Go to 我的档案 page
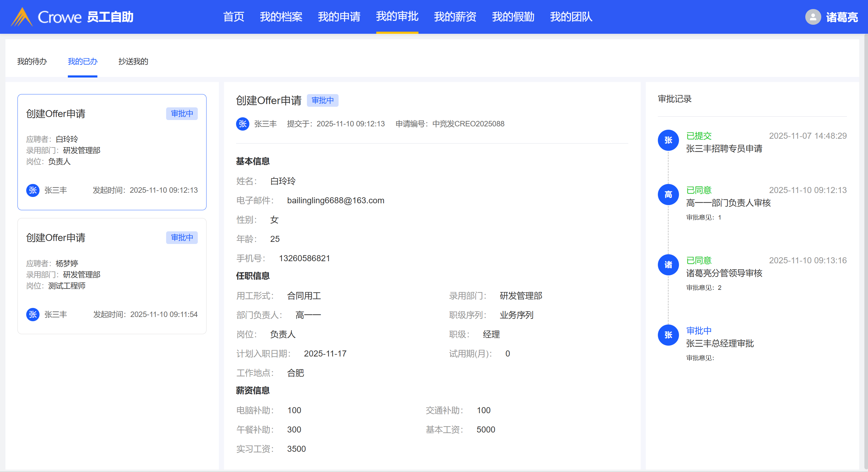 (x=281, y=17)
